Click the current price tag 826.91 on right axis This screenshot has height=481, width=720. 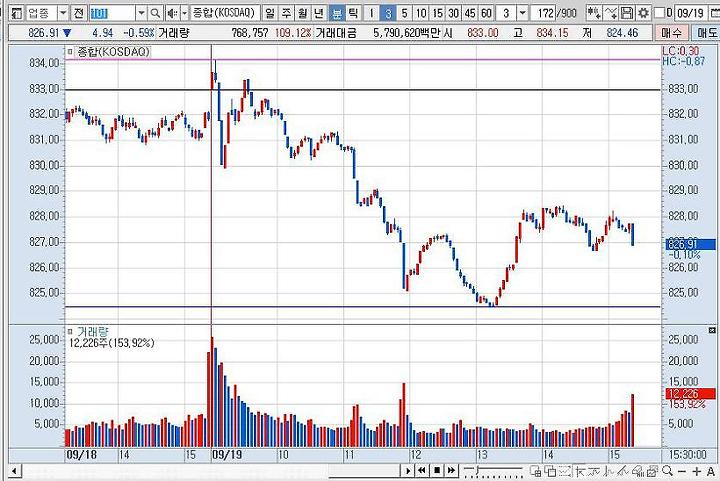tap(690, 244)
